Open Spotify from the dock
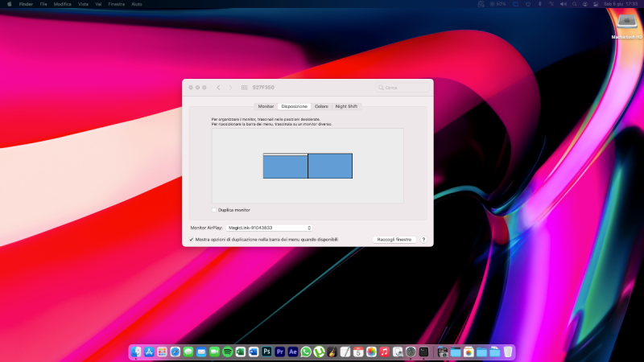Viewport: 644px width, 362px height. coord(227,352)
